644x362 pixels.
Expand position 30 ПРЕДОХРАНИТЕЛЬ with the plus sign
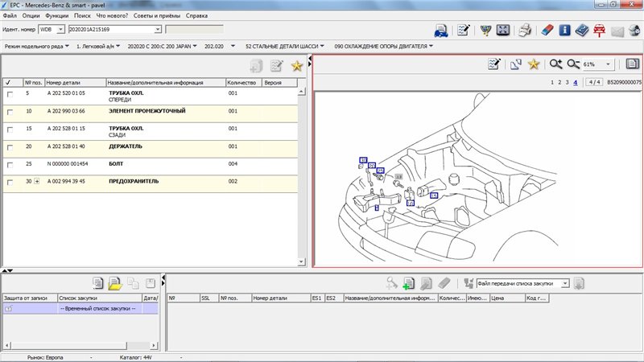(37, 182)
